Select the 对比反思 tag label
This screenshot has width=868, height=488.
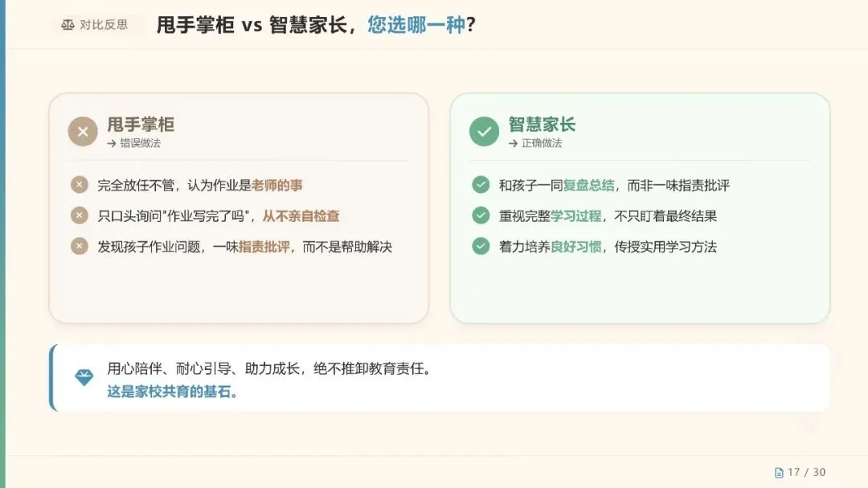pyautogui.click(x=104, y=25)
